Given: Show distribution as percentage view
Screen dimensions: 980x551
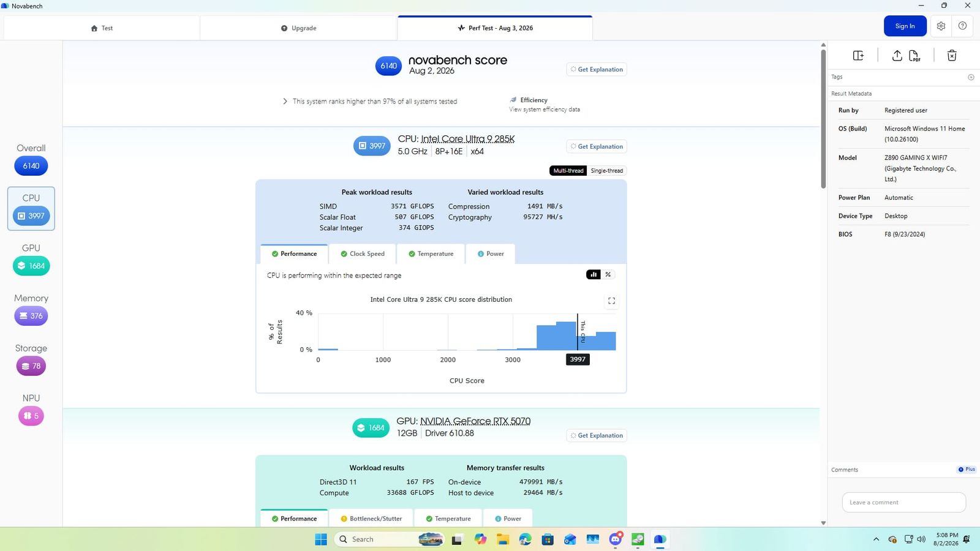Looking at the screenshot, I should [608, 275].
